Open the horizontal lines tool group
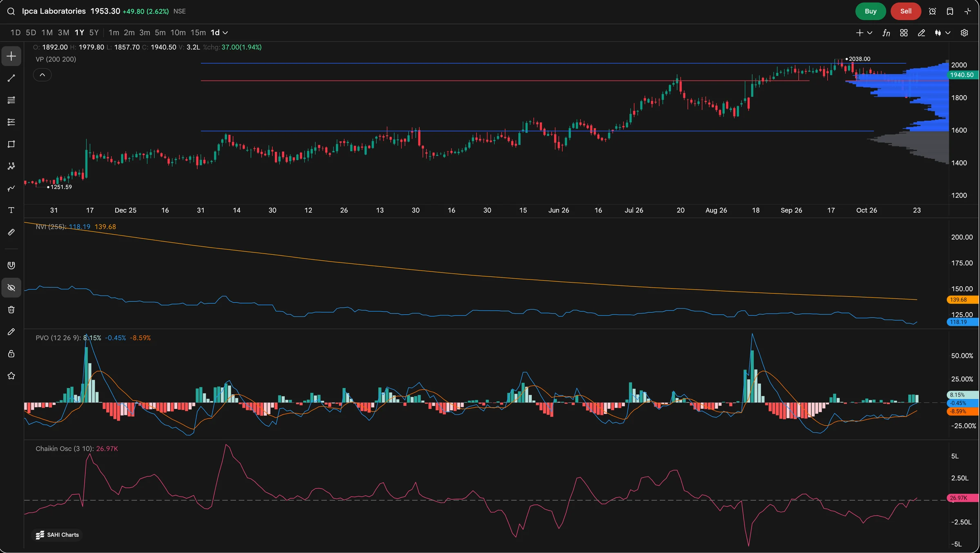The width and height of the screenshot is (980, 553). pos(11,100)
